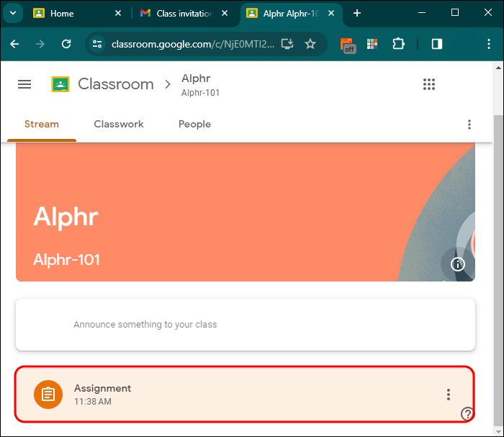Click the Google Classroom logo icon
This screenshot has width=504, height=437.
(60, 84)
